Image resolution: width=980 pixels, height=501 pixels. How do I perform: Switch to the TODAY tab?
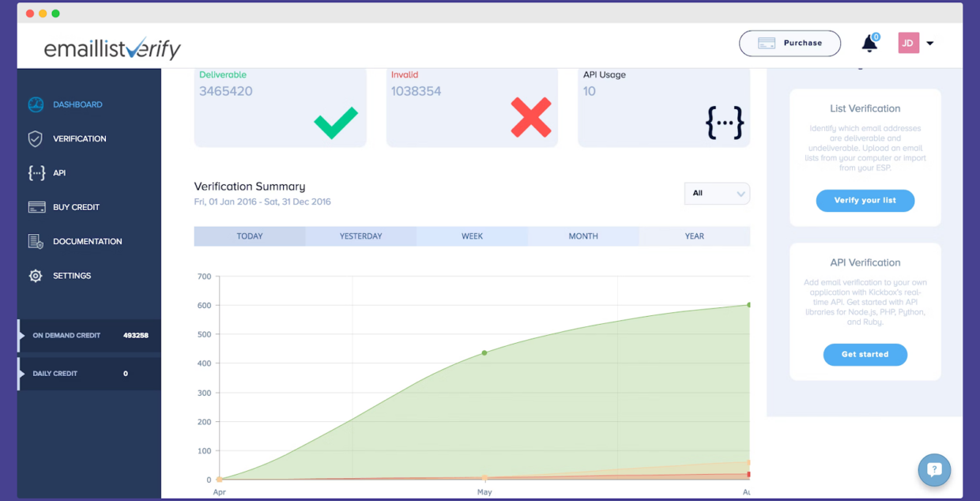click(250, 236)
